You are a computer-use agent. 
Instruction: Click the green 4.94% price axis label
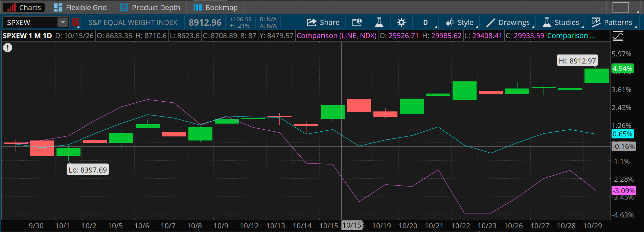622,69
